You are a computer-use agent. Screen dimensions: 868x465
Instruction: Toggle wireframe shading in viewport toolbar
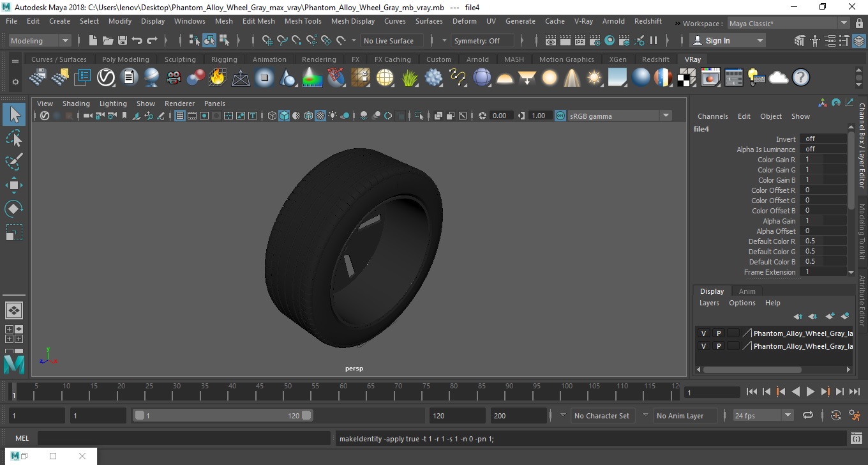click(x=273, y=116)
